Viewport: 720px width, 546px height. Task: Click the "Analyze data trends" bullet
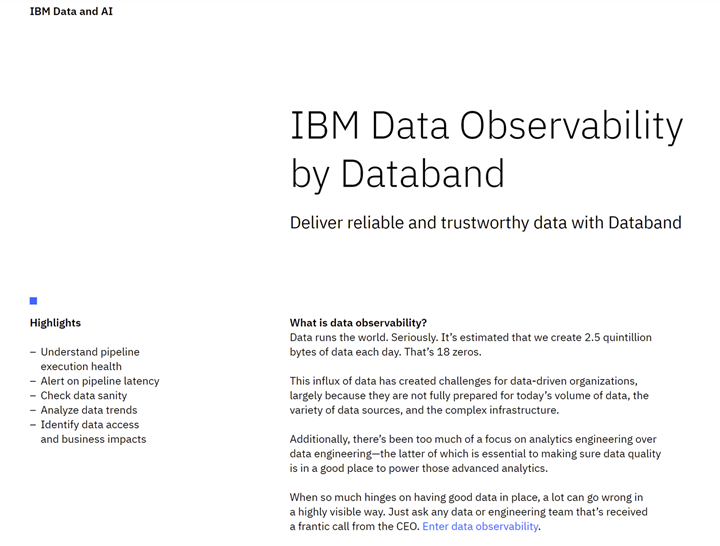click(89, 410)
